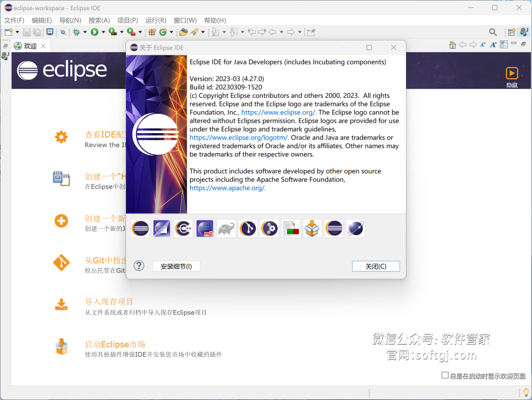Click the Next Edit Location arrow
This screenshot has height=400, width=532.
tap(262, 32)
